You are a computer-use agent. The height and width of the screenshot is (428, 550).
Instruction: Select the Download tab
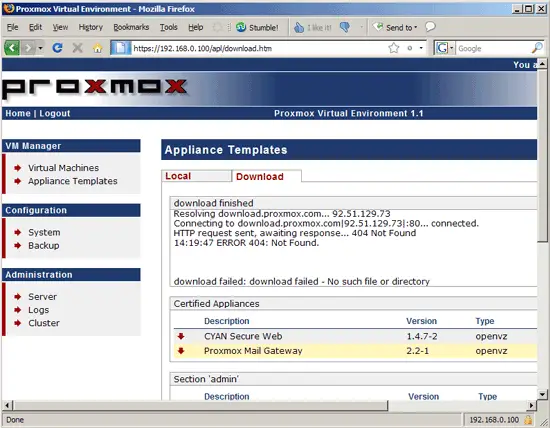click(x=266, y=176)
